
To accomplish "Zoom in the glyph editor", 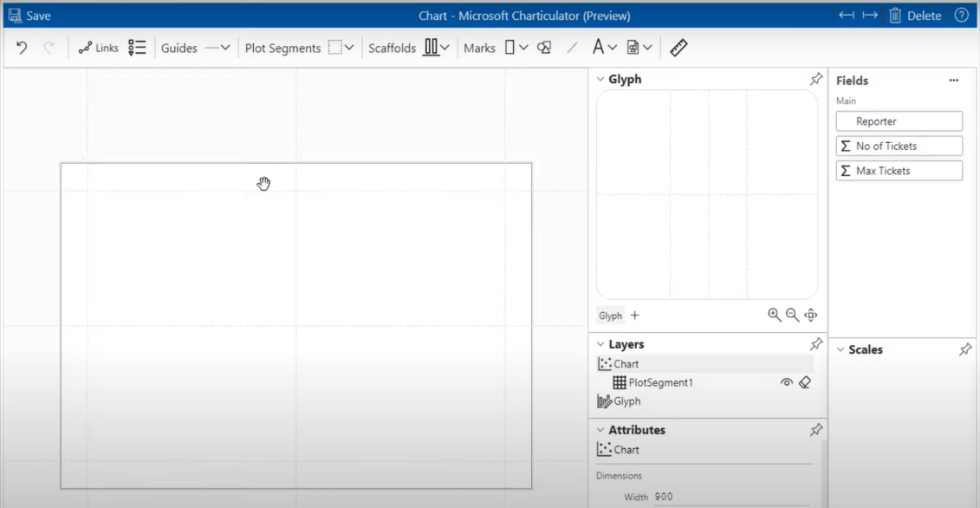I will click(x=775, y=316).
